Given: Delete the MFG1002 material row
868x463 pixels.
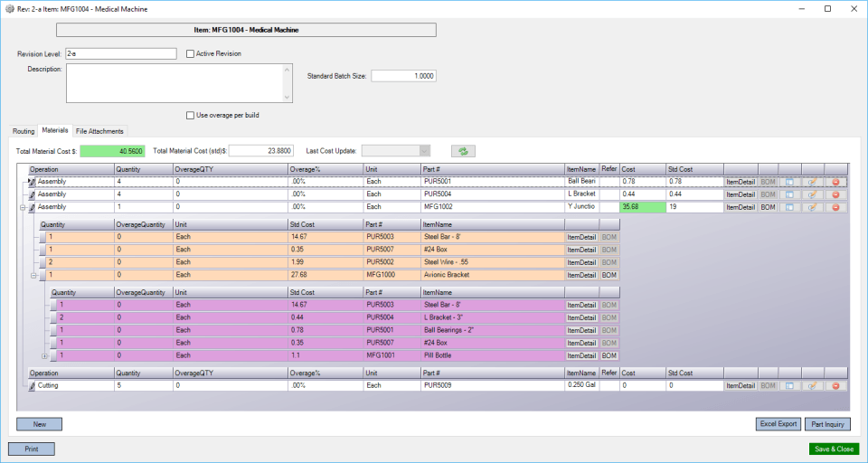Looking at the screenshot, I should 835,207.
